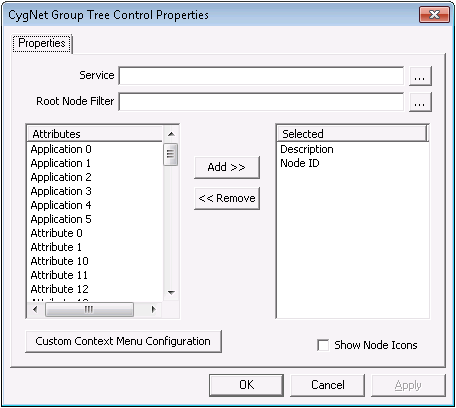Screen dimensions: 456x408
Task: Click the Attributes horizontal scrollbar thumb
Action: 89,309
